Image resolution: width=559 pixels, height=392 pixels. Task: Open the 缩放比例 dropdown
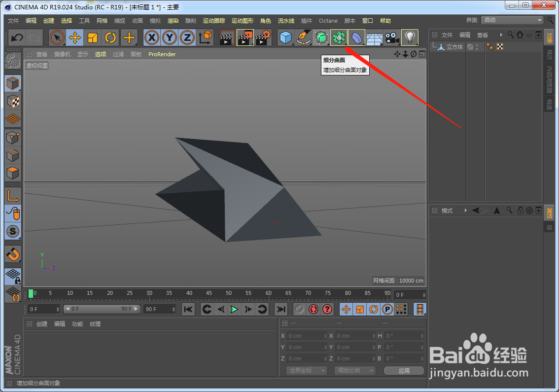point(355,371)
